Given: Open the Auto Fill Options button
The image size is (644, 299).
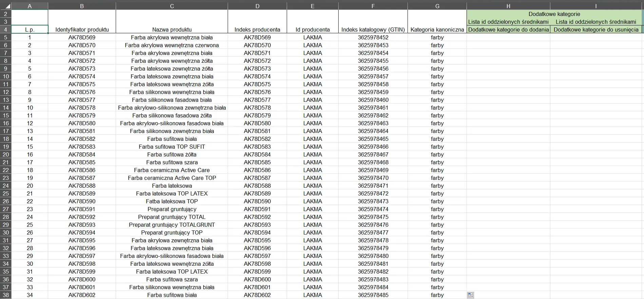Looking at the screenshot, I should (x=470, y=295).
